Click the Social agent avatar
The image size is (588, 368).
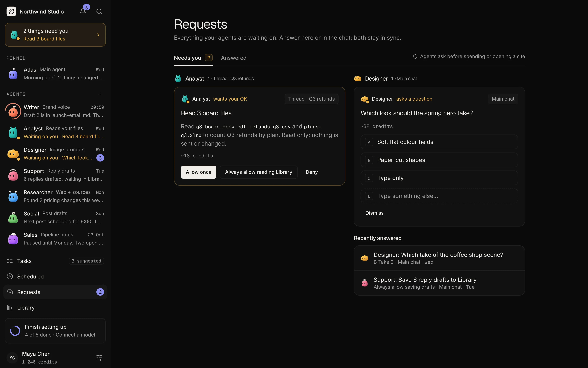13,217
